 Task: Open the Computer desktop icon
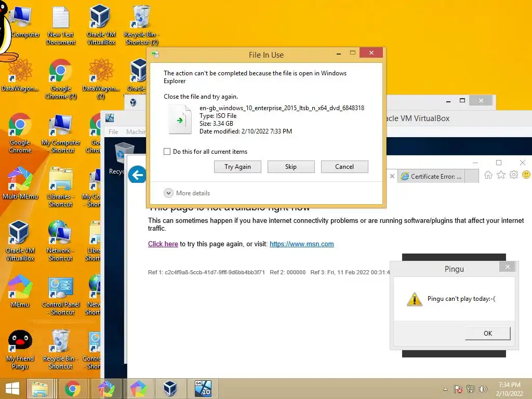point(23,22)
